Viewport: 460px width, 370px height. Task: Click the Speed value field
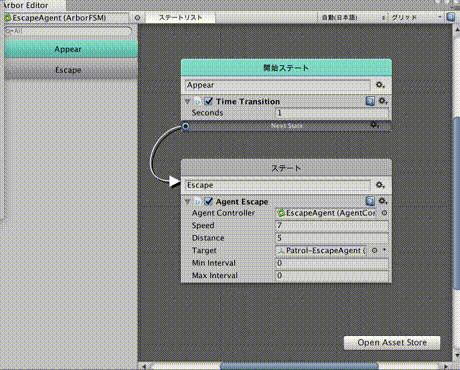(x=332, y=225)
